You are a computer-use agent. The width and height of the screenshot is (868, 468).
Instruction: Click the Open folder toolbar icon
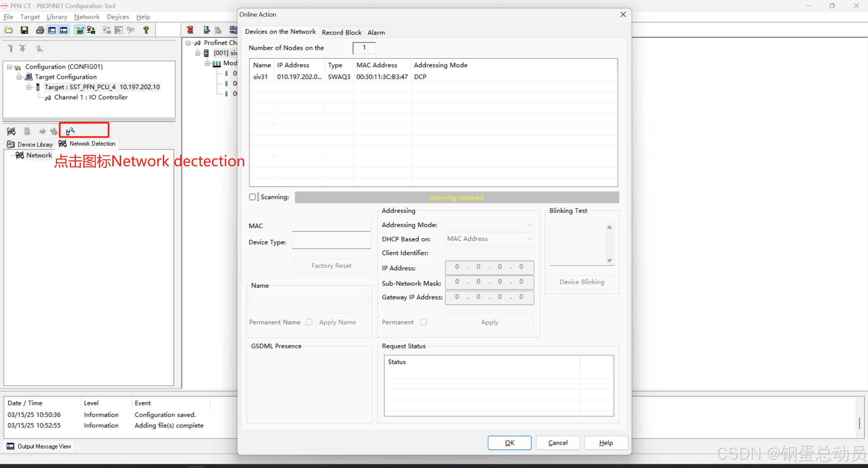tap(9, 30)
